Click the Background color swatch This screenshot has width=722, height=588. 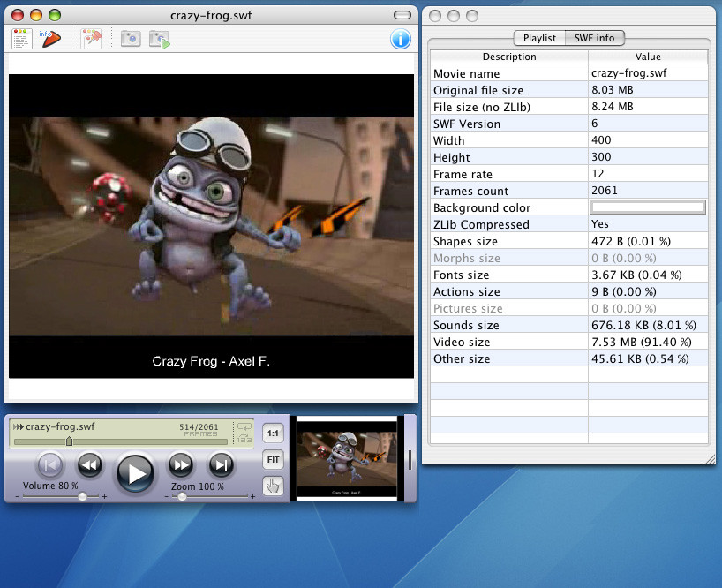pos(647,207)
